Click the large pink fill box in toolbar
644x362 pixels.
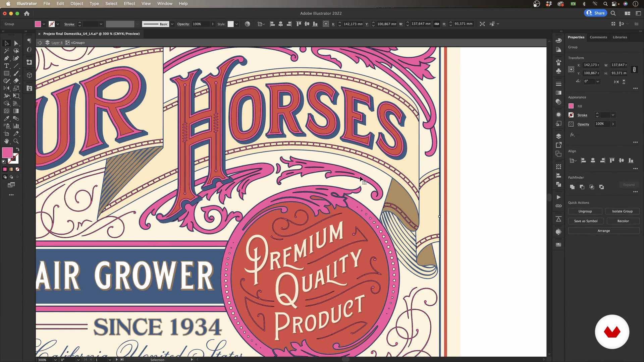pos(7,153)
